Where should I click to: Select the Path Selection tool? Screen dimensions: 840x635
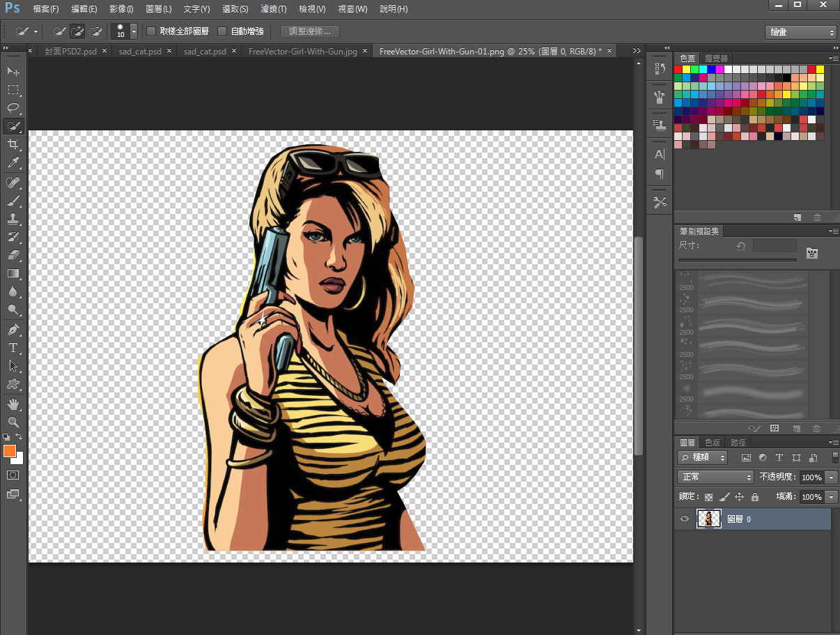pos(13,365)
